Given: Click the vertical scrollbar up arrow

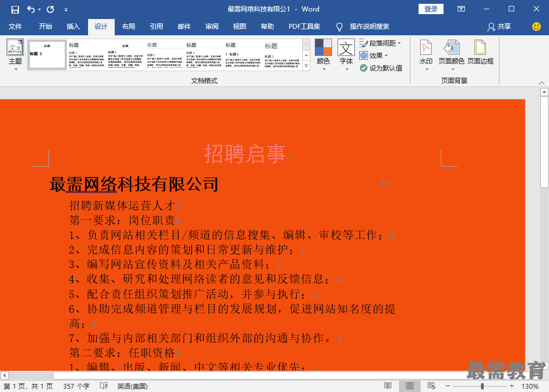Looking at the screenshot, I should pos(544,92).
